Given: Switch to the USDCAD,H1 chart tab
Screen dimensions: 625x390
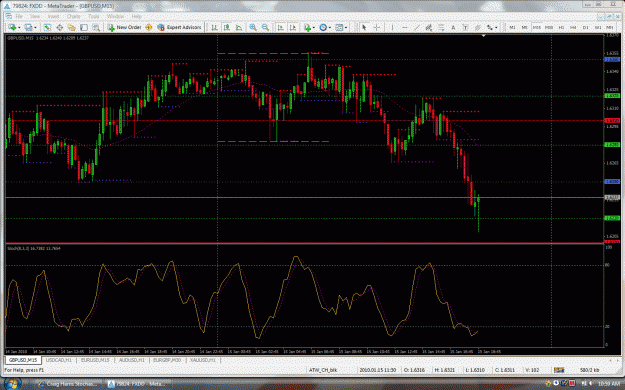Looking at the screenshot, I should click(x=59, y=360).
